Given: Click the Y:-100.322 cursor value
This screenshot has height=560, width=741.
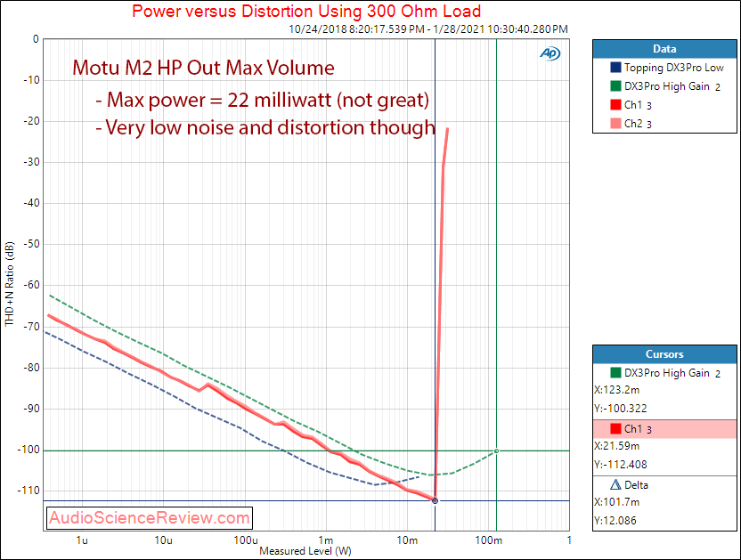Looking at the screenshot, I should tap(621, 409).
